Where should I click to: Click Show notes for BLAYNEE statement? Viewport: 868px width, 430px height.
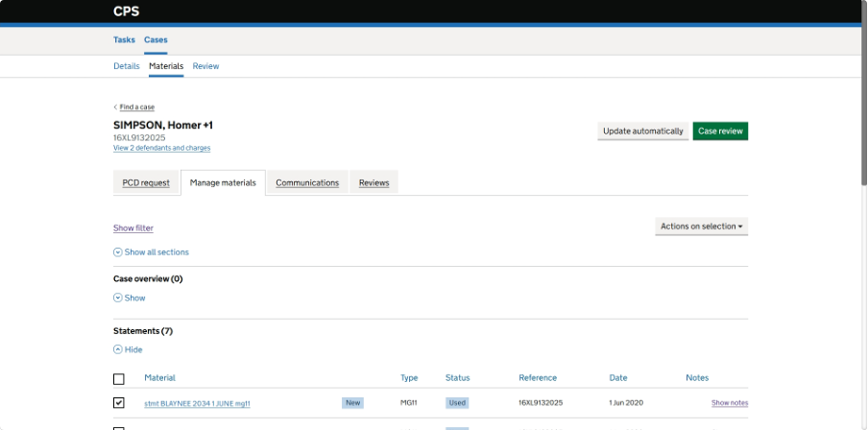click(730, 403)
